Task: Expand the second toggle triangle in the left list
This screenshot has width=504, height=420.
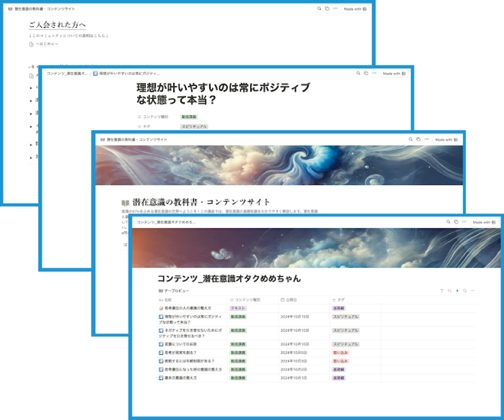Action: coord(31,100)
